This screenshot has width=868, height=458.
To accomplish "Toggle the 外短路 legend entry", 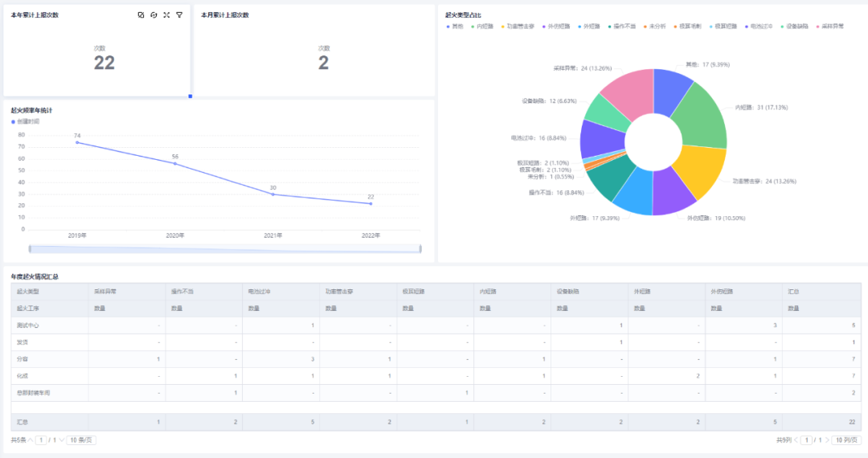I will coord(589,27).
